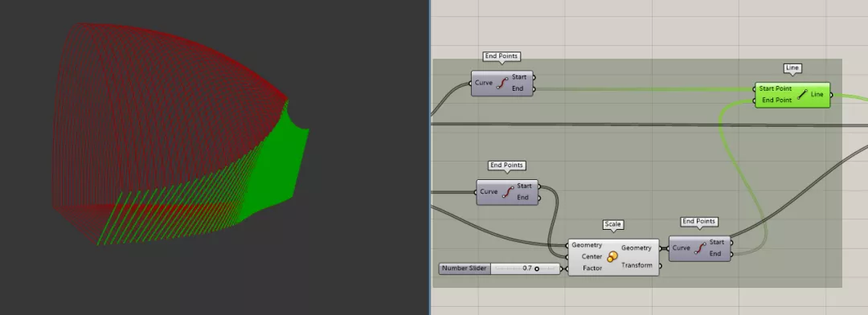Click the top End Points End output
The width and height of the screenshot is (868, 315).
point(518,88)
